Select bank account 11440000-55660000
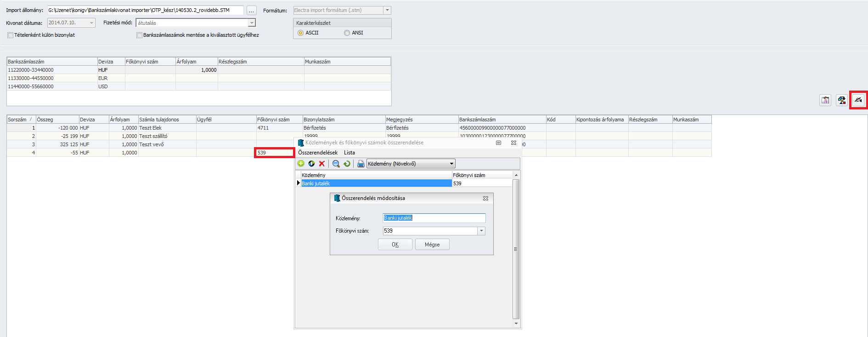Image resolution: width=868 pixels, height=337 pixels. coord(52,86)
